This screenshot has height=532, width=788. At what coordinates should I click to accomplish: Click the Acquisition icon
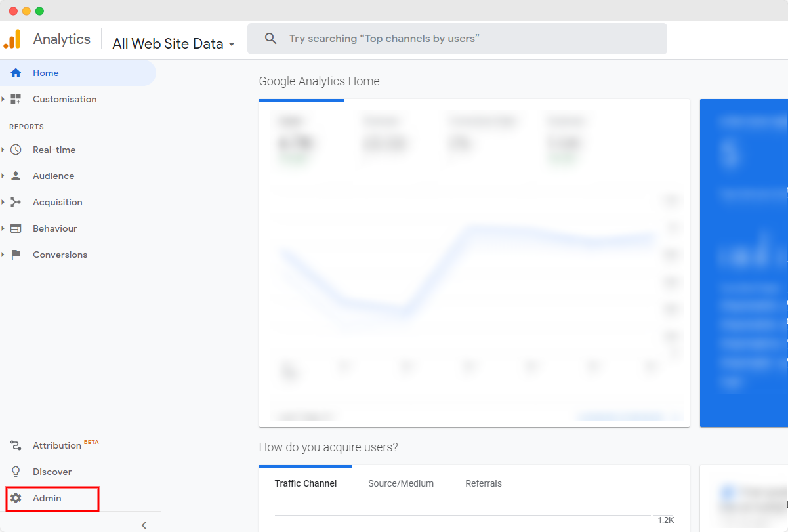pos(16,202)
